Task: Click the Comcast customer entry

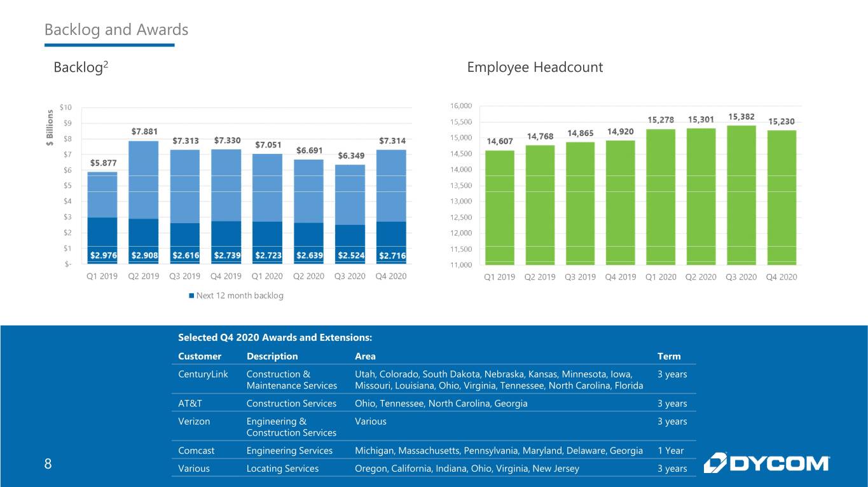Action: pos(196,451)
